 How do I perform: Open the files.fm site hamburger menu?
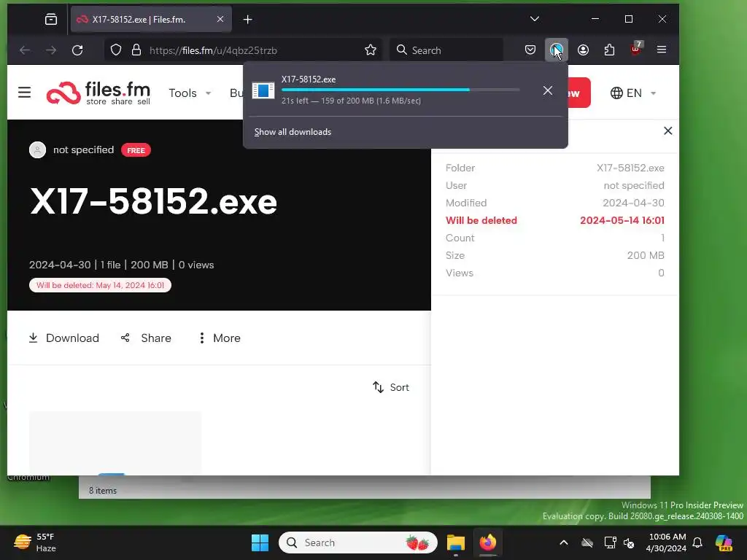coord(24,93)
